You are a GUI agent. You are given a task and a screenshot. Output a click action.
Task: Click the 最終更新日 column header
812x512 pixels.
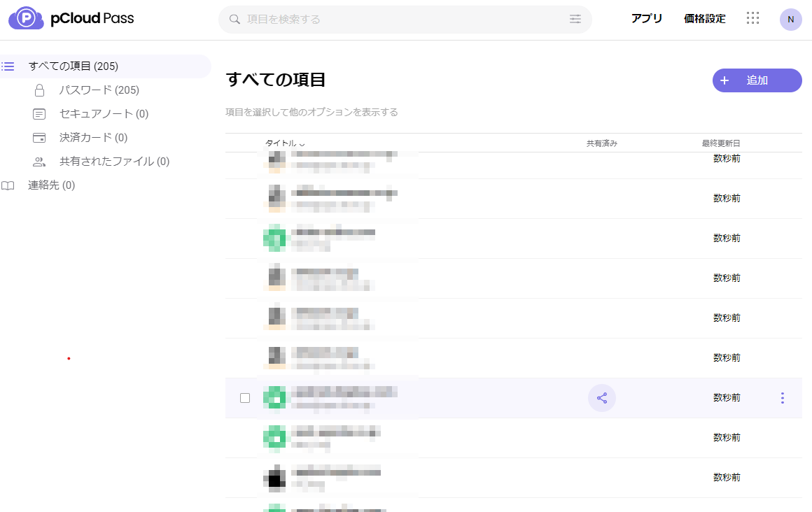pos(721,143)
